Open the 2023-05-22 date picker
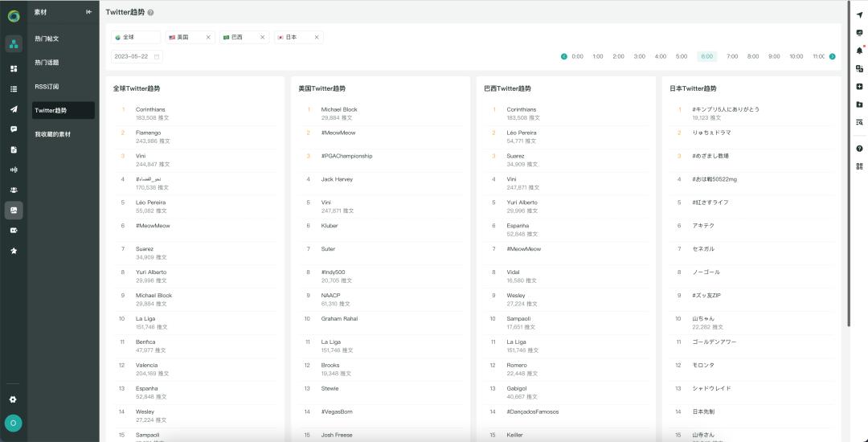868x442 pixels. [137, 56]
